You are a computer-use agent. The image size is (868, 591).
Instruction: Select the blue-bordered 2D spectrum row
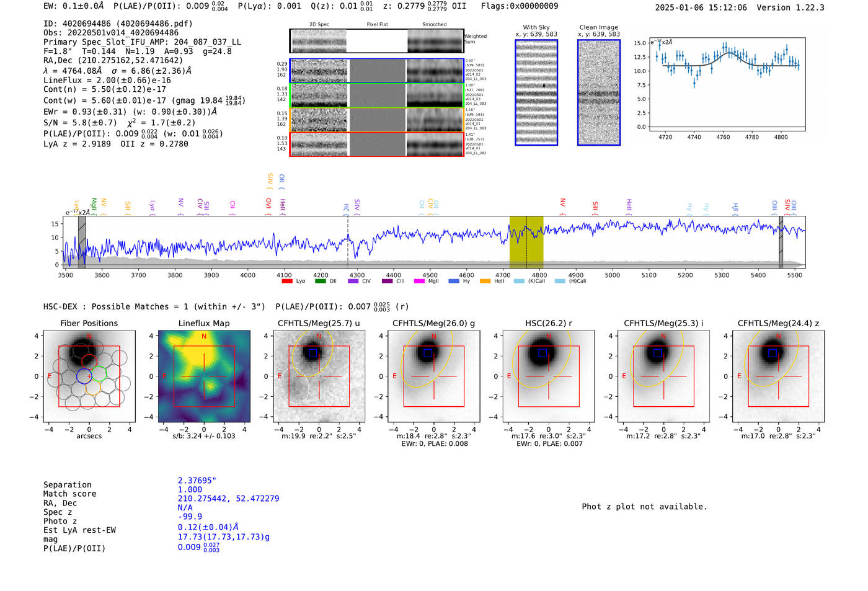click(376, 71)
